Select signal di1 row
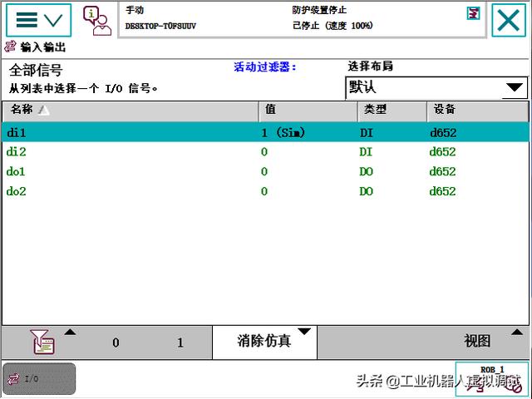The height and width of the screenshot is (399, 532). 266,132
